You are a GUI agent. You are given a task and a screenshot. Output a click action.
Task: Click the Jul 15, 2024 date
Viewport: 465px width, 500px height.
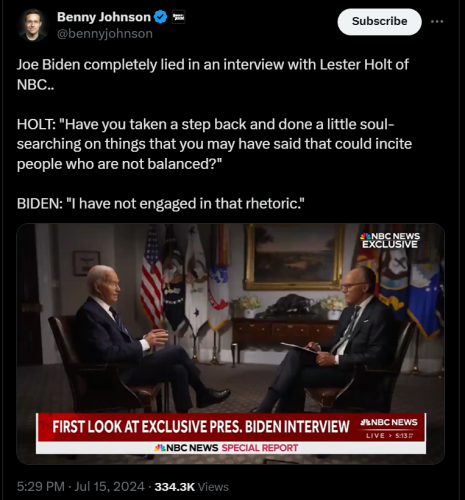(x=109, y=487)
